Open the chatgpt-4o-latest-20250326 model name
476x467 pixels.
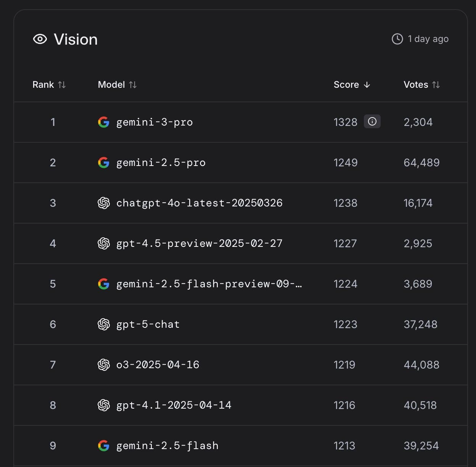[199, 203]
